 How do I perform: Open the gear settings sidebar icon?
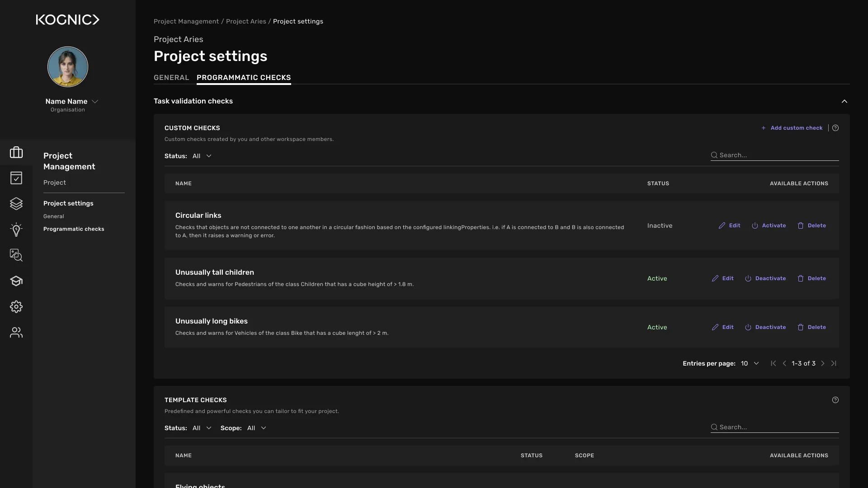[16, 307]
